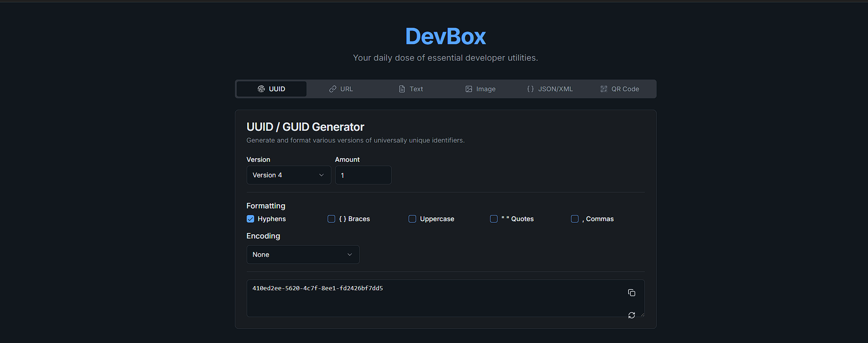
Task: Go to the Image tab
Action: point(481,89)
